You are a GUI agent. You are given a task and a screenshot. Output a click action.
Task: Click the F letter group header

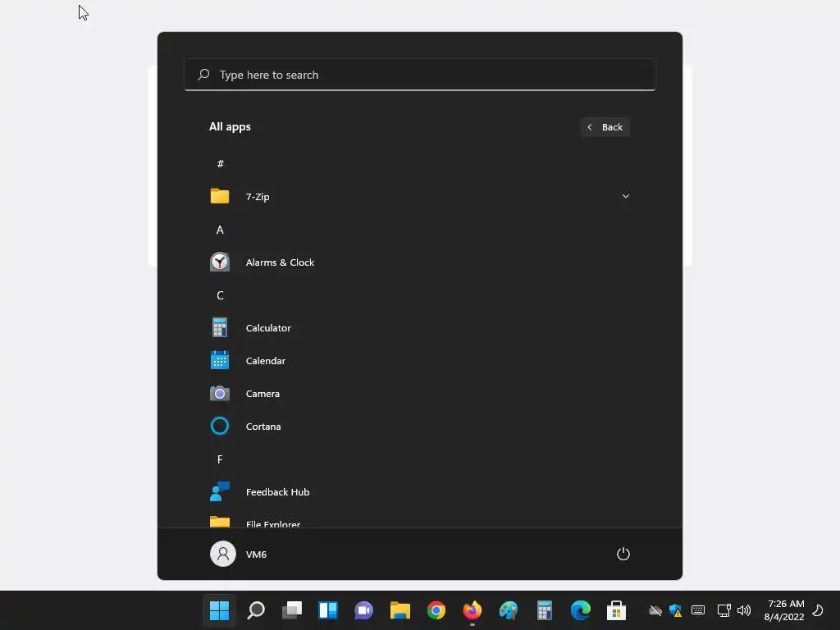(x=220, y=459)
